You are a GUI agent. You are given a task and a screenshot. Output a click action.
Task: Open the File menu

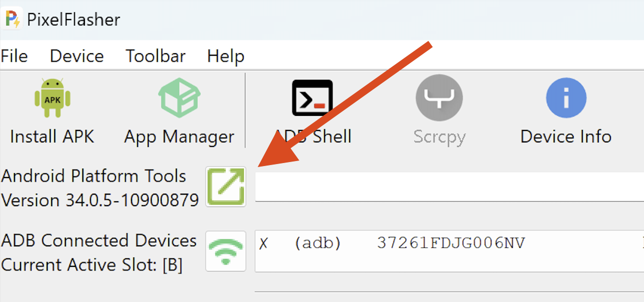pyautogui.click(x=14, y=56)
